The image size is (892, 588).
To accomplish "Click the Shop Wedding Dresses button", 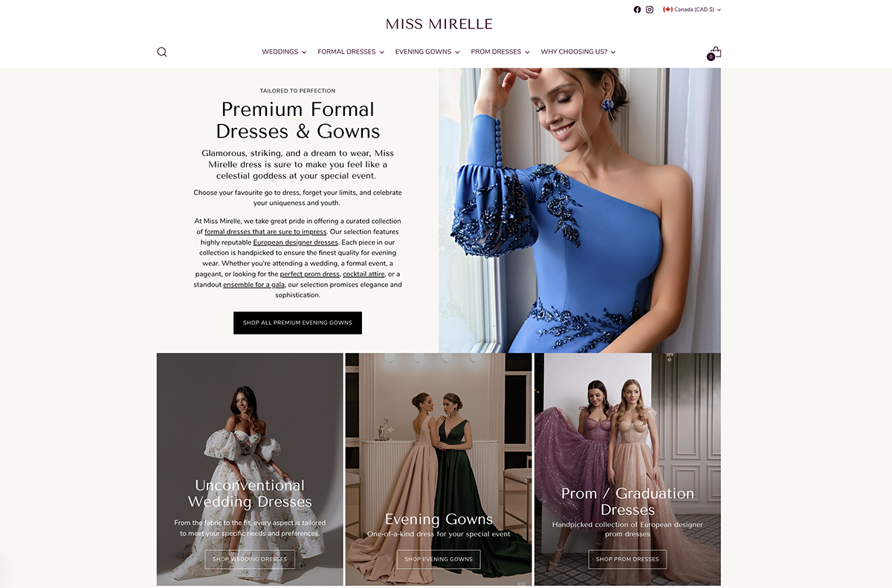I will click(250, 559).
